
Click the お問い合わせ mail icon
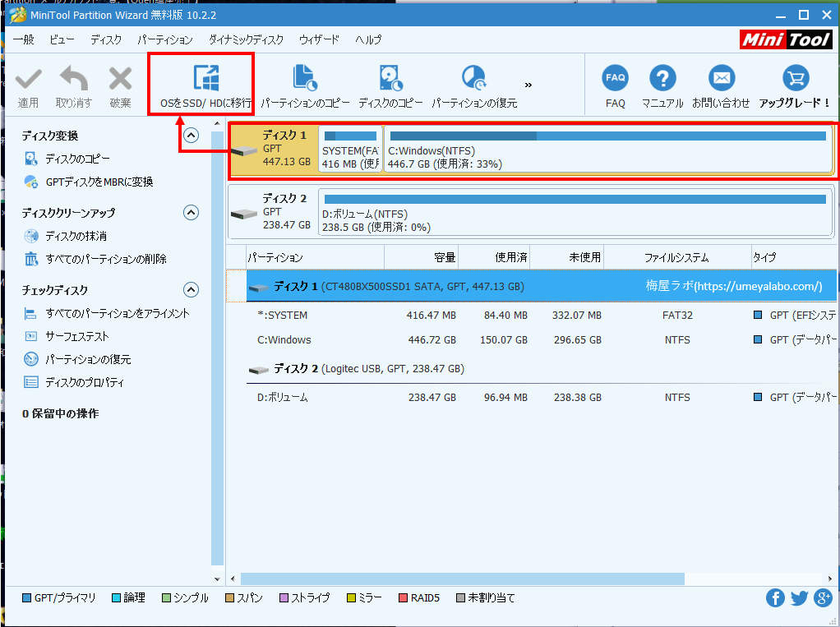[x=722, y=78]
